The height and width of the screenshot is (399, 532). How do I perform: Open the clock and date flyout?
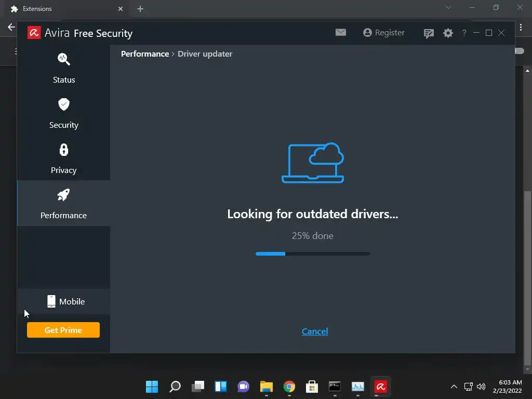pos(507,387)
